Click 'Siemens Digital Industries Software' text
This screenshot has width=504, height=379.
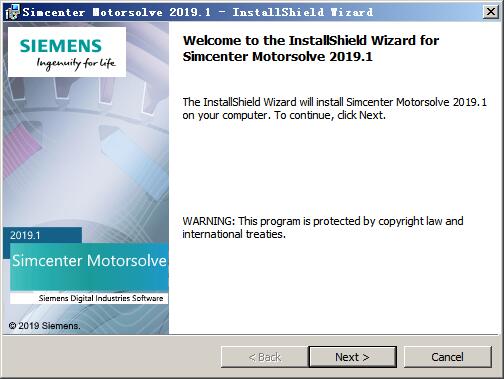tap(101, 298)
